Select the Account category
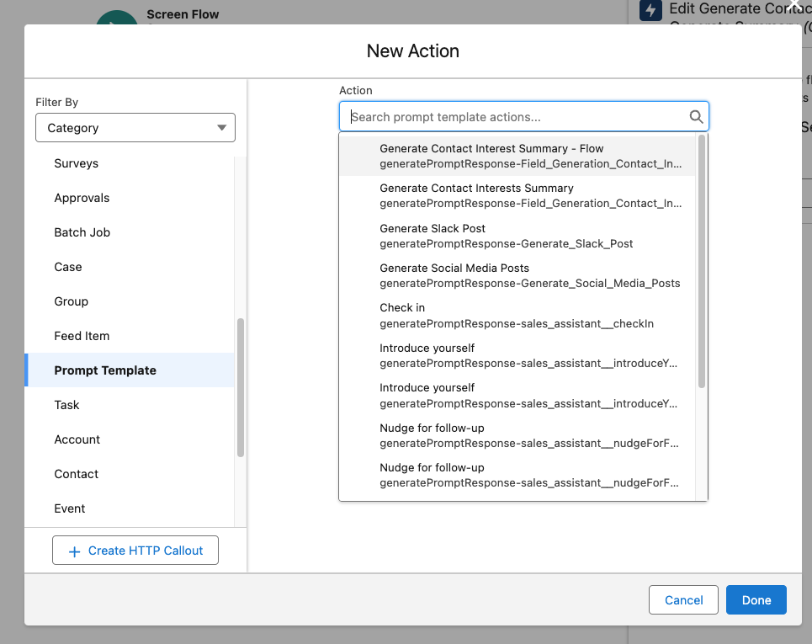 pyautogui.click(x=130, y=439)
